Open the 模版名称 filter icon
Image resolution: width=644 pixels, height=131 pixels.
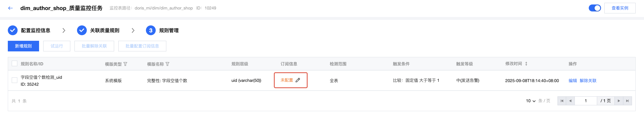click(167, 64)
